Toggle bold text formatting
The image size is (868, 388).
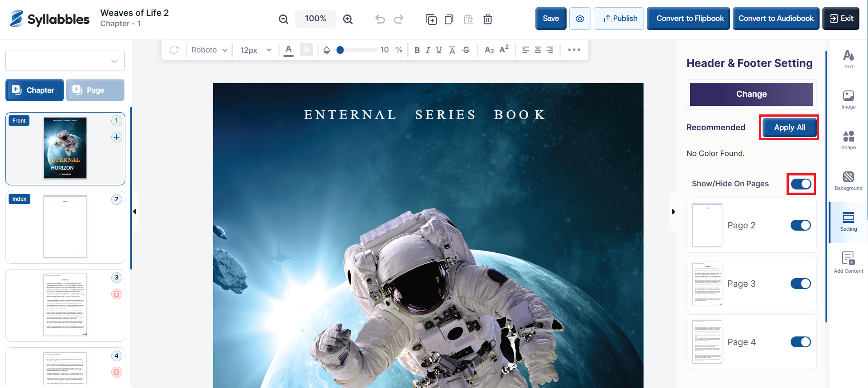click(417, 50)
